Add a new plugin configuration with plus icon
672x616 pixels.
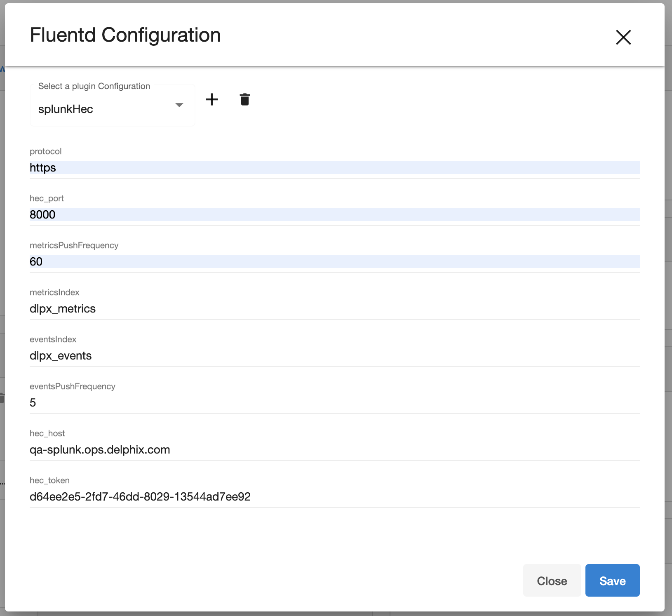212,99
